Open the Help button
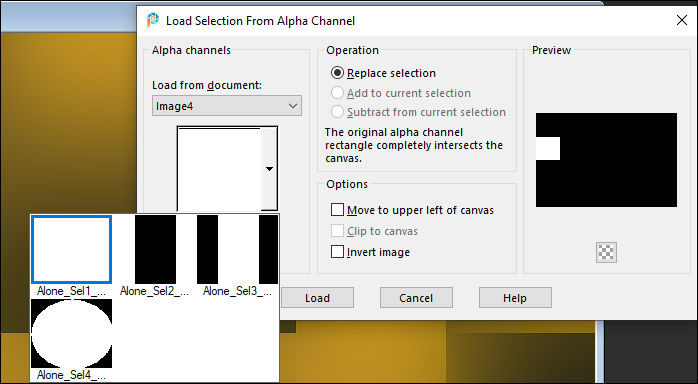This screenshot has width=698, height=384. tap(515, 298)
